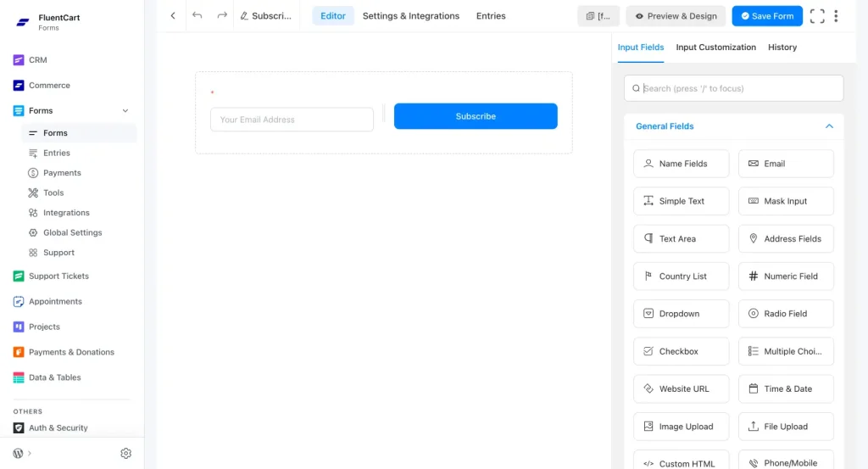Save the form
Image resolution: width=868 pixels, height=469 pixels.
click(x=766, y=16)
